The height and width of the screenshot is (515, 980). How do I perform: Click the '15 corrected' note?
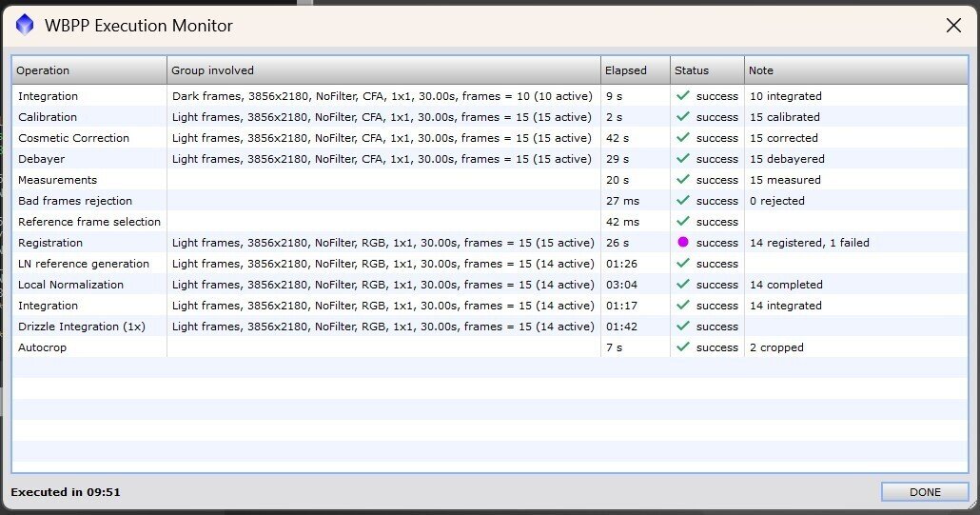click(x=784, y=138)
